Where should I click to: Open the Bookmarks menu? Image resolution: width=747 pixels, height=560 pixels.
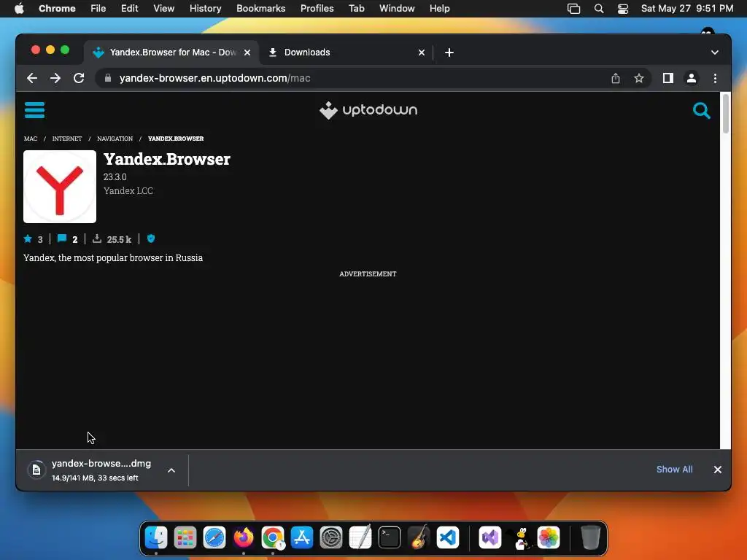pos(260,9)
